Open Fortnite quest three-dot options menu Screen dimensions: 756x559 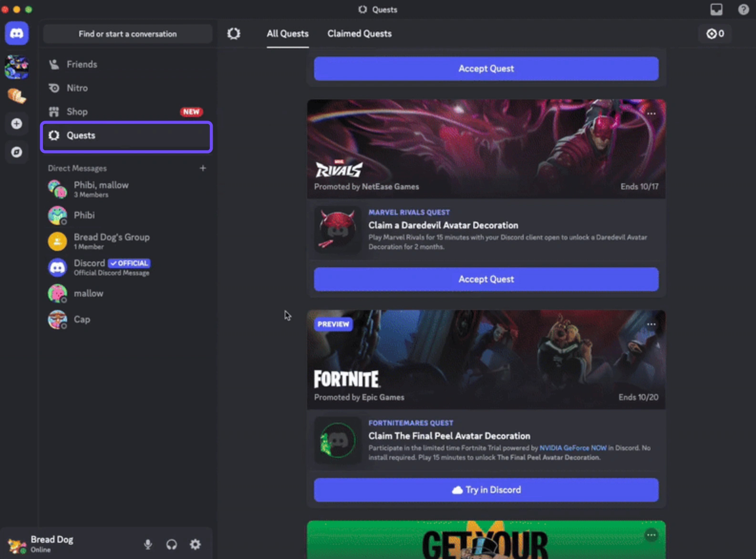click(x=651, y=324)
